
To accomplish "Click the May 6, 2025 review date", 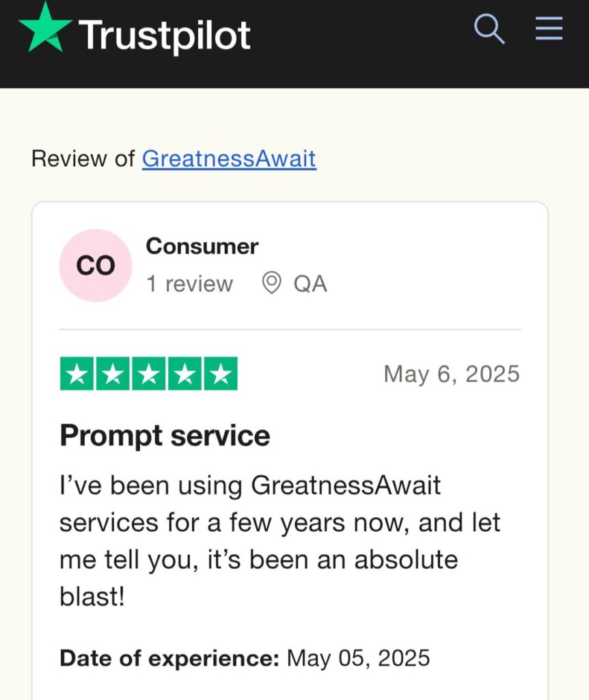I will 452,374.
